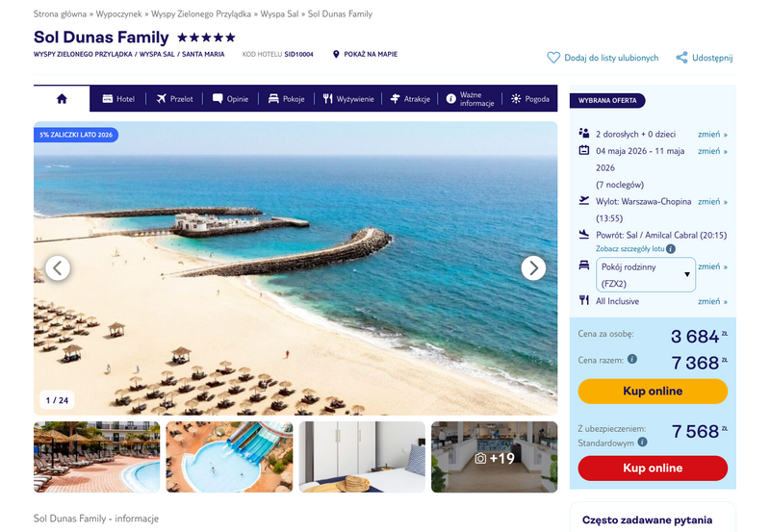Open the Opinie tab
This screenshot has width=770, height=532.
tap(230, 99)
